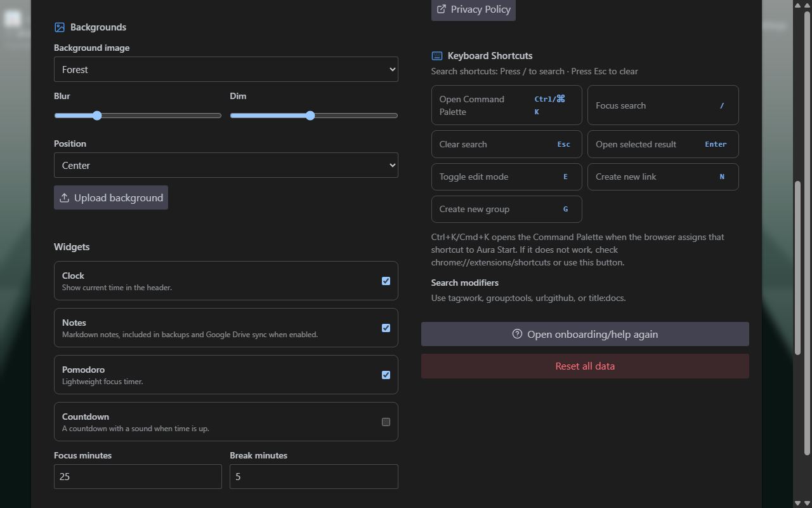This screenshot has width=812, height=508.
Task: Click the Keyboard Shortcuts keyboard icon
Action: click(437, 56)
